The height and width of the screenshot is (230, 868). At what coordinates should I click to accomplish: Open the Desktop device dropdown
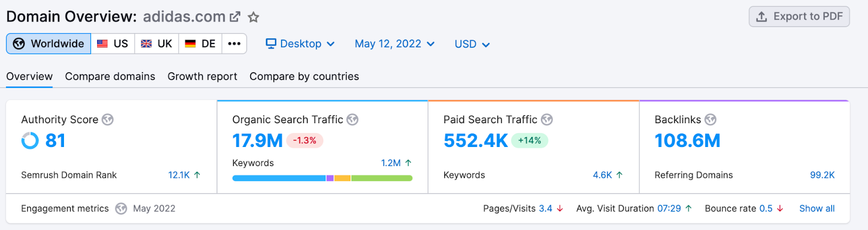[x=300, y=44]
